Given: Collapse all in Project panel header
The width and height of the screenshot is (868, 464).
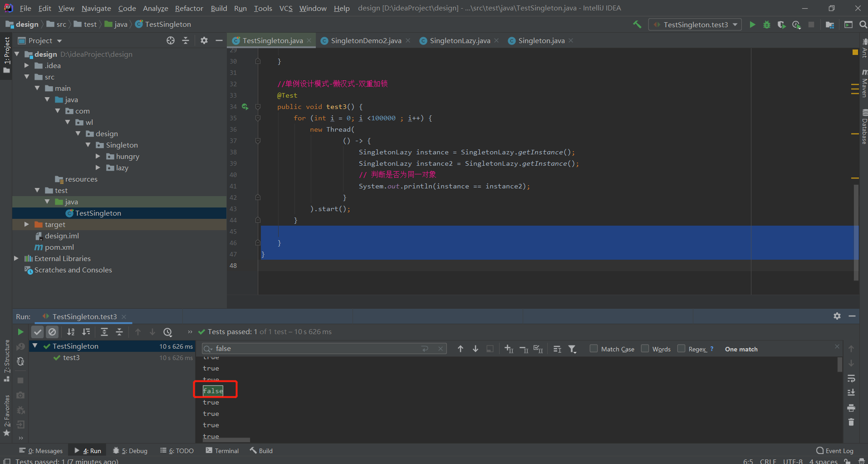Looking at the screenshot, I should coord(186,40).
